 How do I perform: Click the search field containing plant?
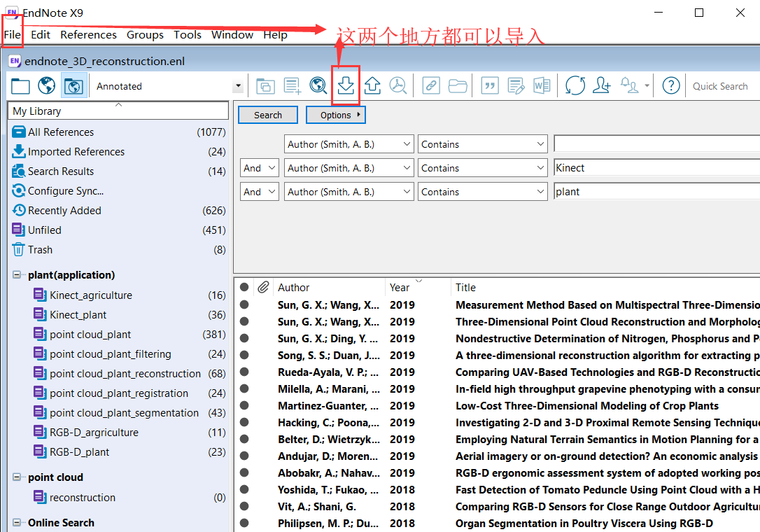pos(656,192)
